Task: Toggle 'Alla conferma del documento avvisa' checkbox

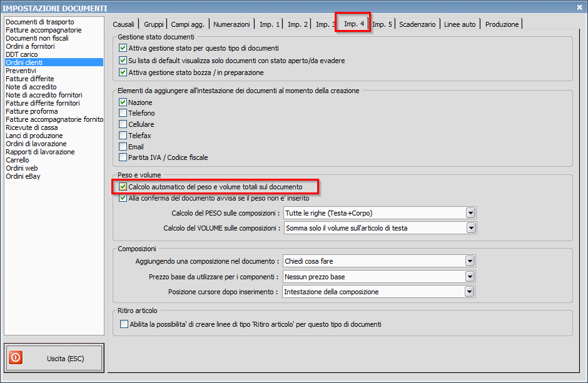Action: tap(123, 198)
